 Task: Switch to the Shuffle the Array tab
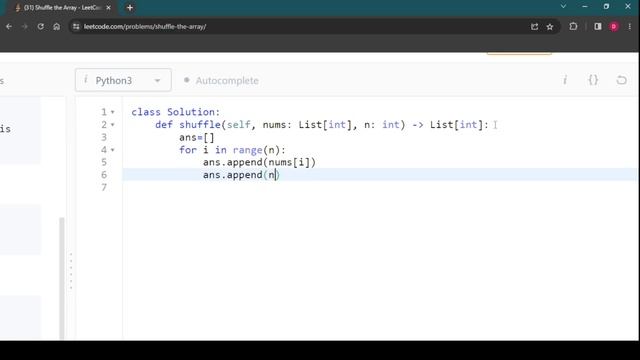pyautogui.click(x=62, y=7)
